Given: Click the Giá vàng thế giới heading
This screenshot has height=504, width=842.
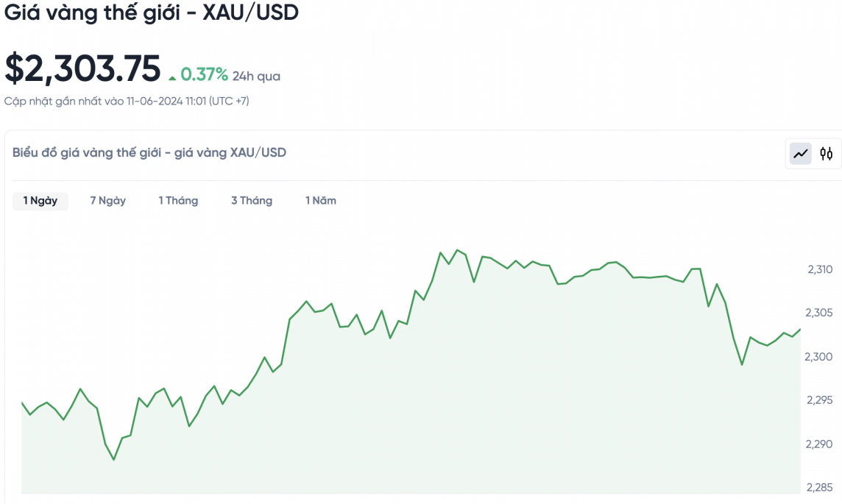Looking at the screenshot, I should (x=152, y=13).
